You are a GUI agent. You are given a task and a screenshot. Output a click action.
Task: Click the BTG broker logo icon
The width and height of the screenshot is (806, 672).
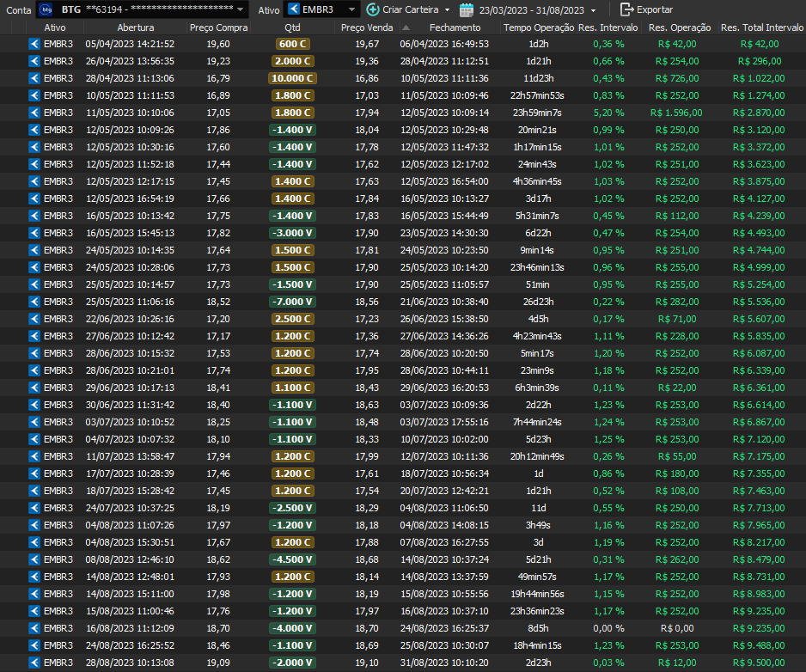click(x=46, y=9)
